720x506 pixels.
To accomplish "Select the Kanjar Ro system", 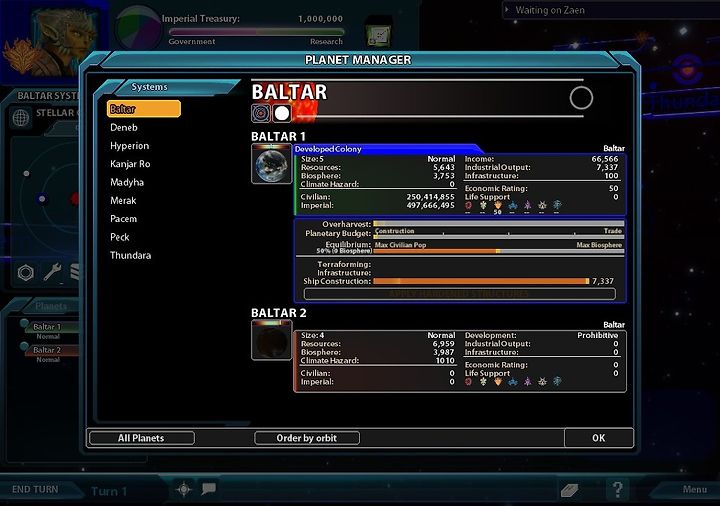I will (130, 164).
